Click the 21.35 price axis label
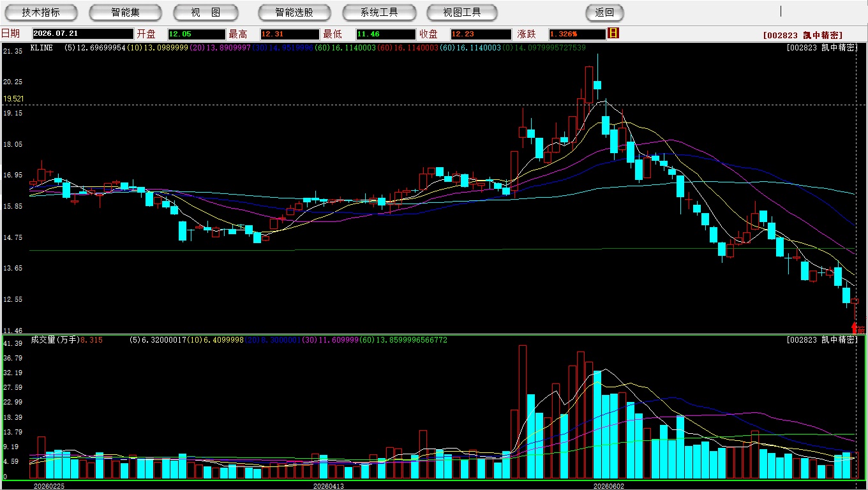This screenshot has height=490, width=868. [x=13, y=51]
